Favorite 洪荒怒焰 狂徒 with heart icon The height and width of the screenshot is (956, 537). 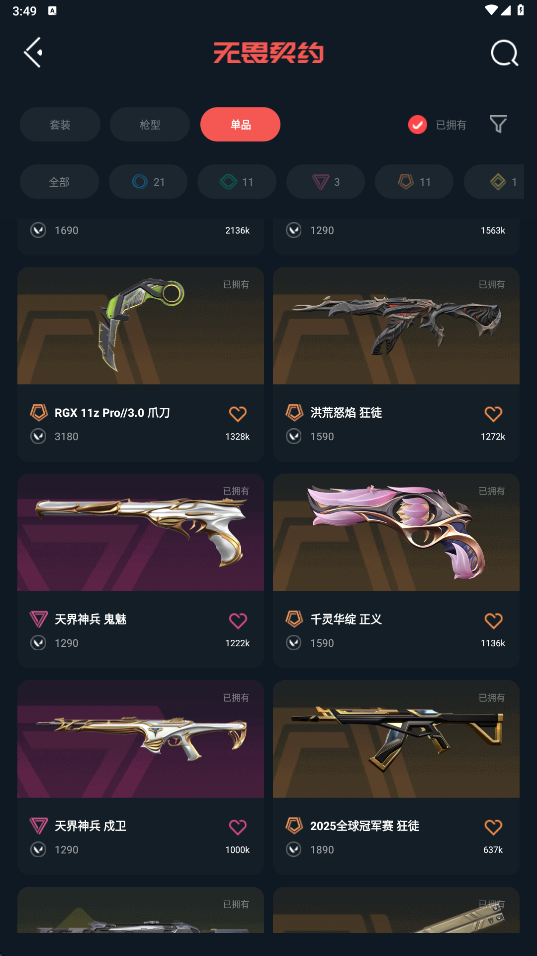pos(493,414)
